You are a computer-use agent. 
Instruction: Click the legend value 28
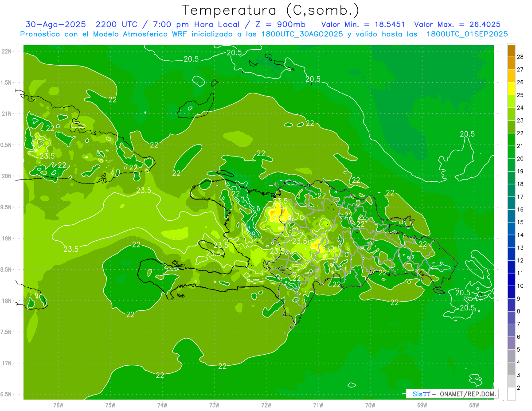pos(520,57)
